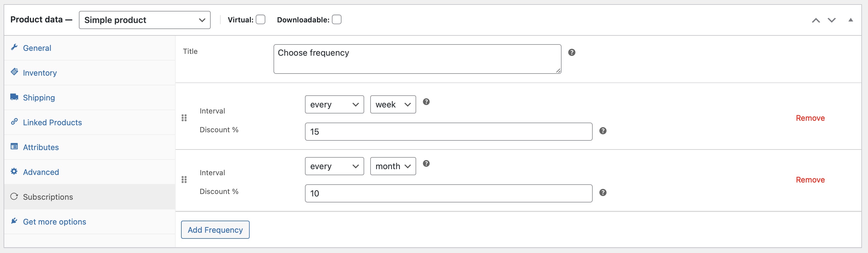Click help icon beside 10 discount field
The image size is (868, 253).
pos(603,192)
